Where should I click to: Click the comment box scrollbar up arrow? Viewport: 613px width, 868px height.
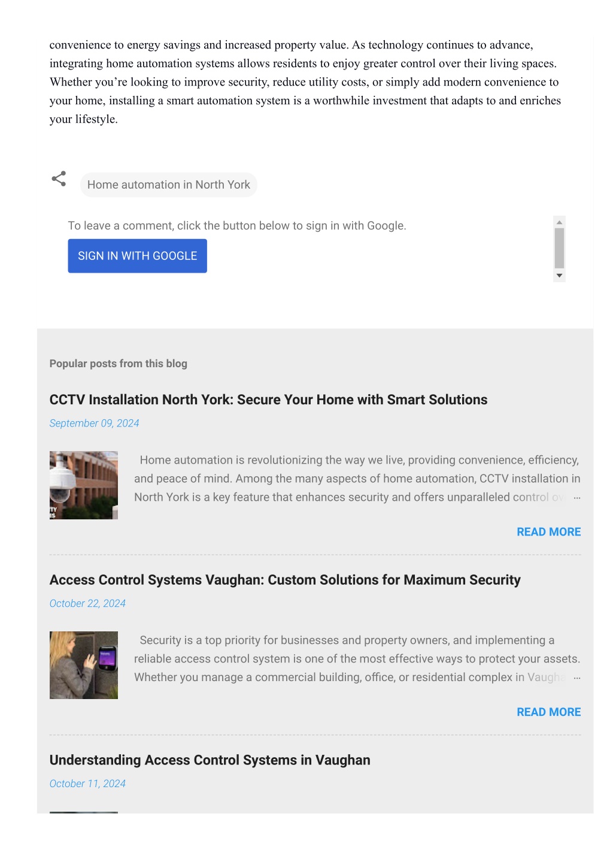click(x=560, y=222)
